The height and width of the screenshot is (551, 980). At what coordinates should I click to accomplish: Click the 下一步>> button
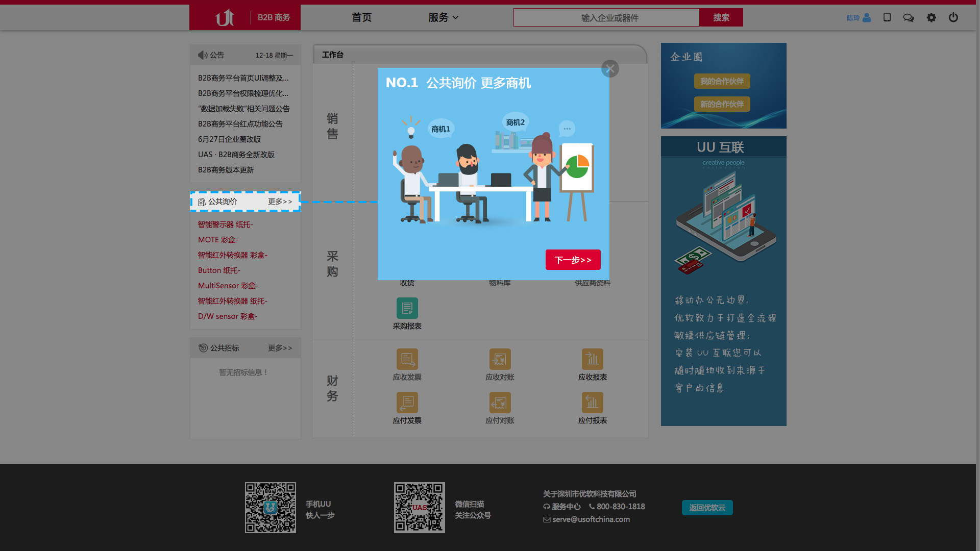point(573,260)
